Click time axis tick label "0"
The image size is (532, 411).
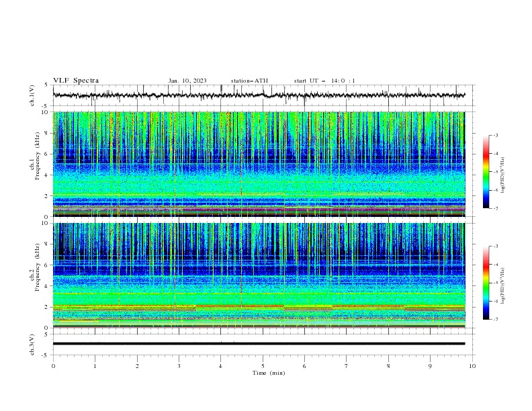tap(53, 366)
